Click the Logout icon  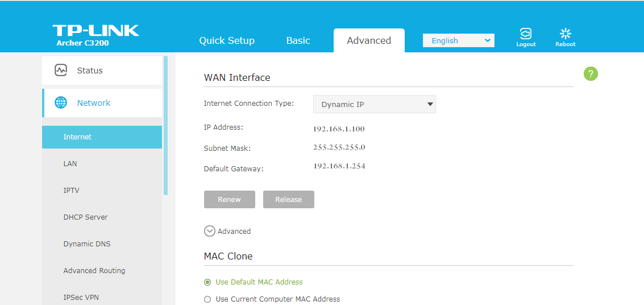pos(526,34)
